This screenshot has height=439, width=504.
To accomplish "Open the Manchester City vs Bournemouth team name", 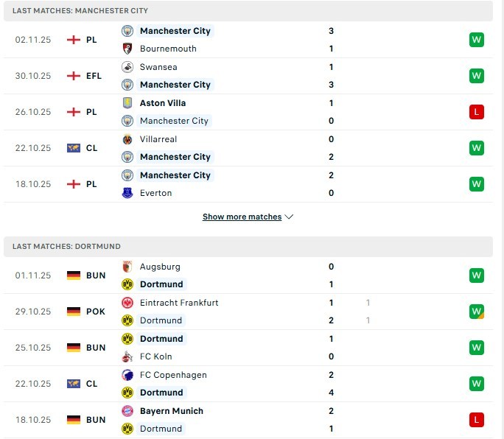I will tap(175, 31).
